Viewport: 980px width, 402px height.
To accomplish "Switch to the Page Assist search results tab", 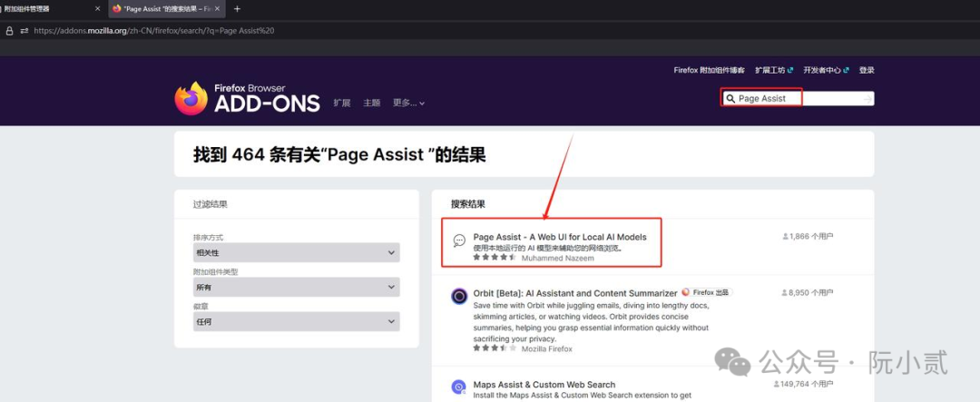I will [166, 9].
